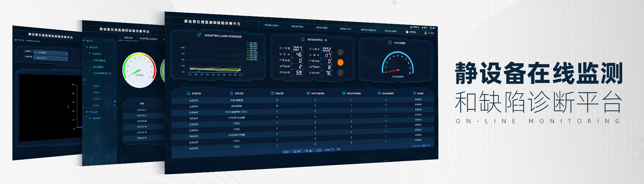Click the green-red gauge in middle window
644x184 pixels.
pyautogui.click(x=139, y=70)
